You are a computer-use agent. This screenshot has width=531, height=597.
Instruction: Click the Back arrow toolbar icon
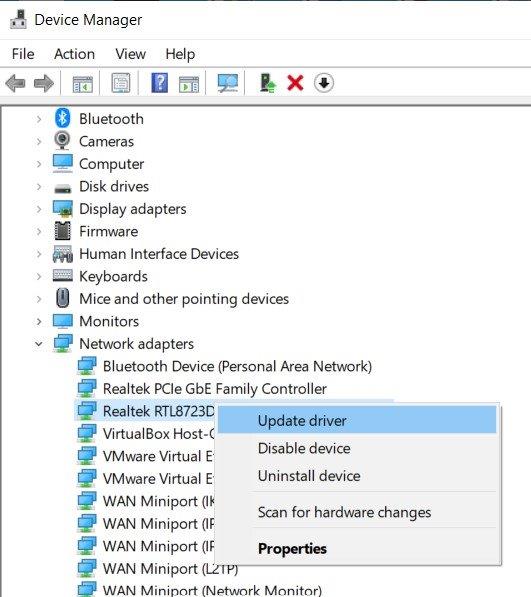coord(16,83)
